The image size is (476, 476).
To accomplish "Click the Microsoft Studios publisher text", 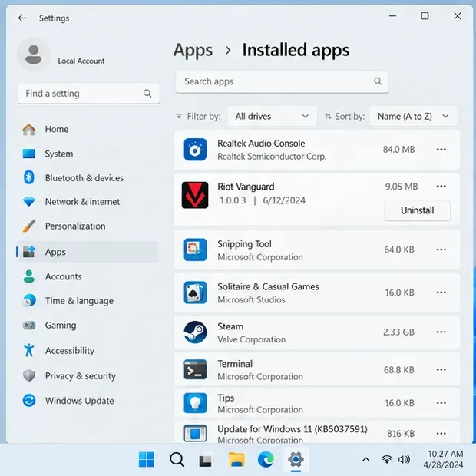I will (x=251, y=300).
